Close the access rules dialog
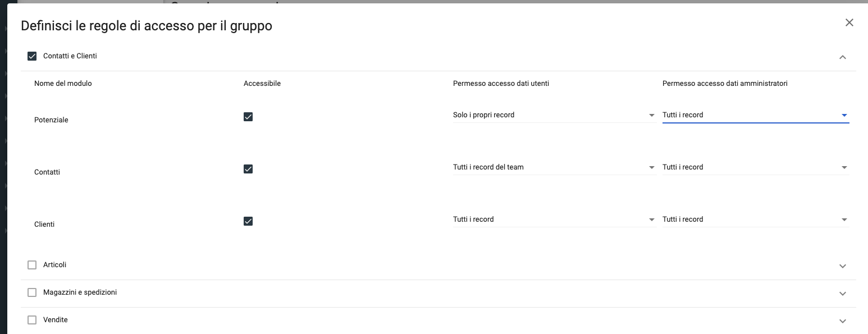The image size is (868, 334). click(x=849, y=22)
